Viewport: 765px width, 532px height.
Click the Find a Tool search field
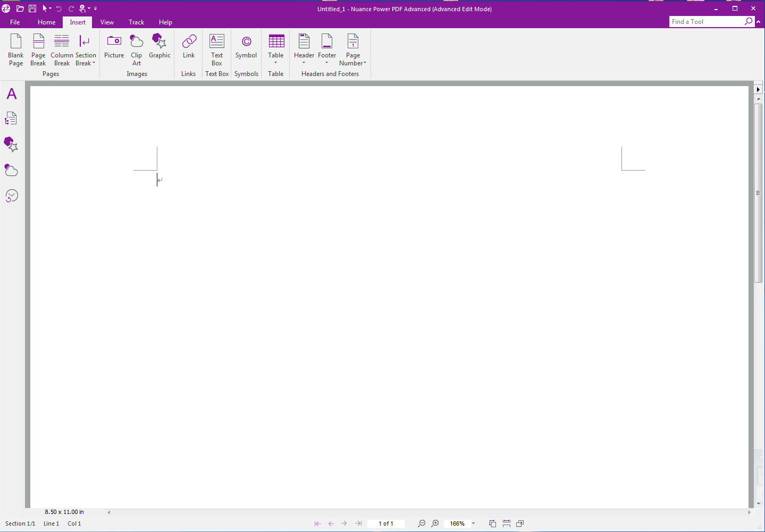706,22
